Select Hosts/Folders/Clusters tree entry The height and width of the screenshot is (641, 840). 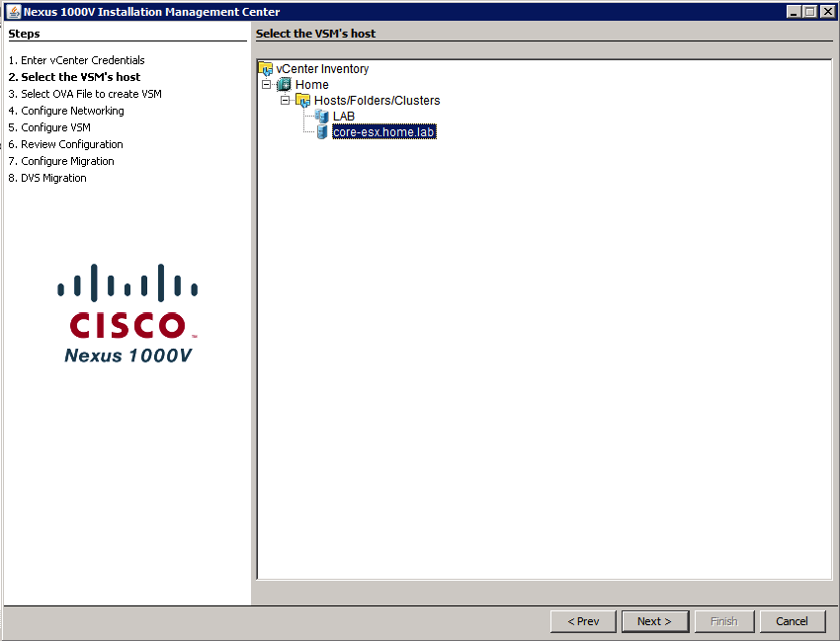[x=378, y=100]
